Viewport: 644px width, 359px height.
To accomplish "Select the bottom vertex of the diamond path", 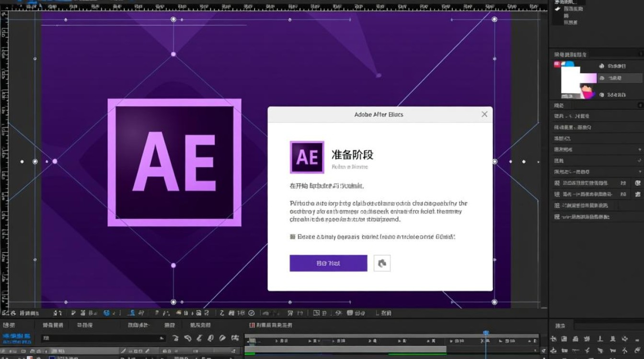I will coord(173,265).
